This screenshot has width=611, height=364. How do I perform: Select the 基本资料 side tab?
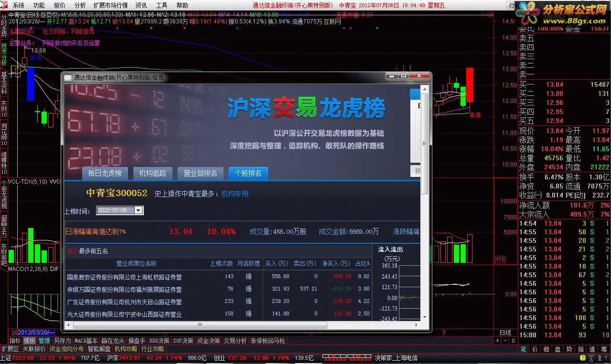(x=4, y=83)
